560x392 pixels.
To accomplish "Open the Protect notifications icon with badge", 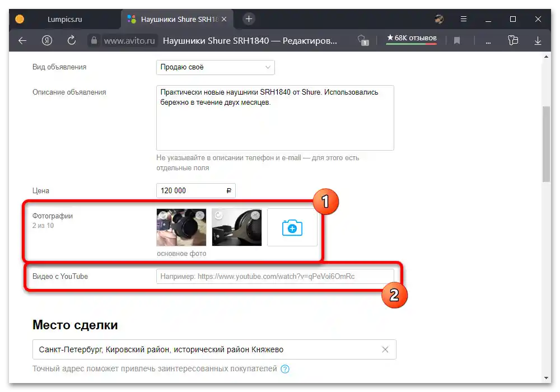I will tap(363, 40).
